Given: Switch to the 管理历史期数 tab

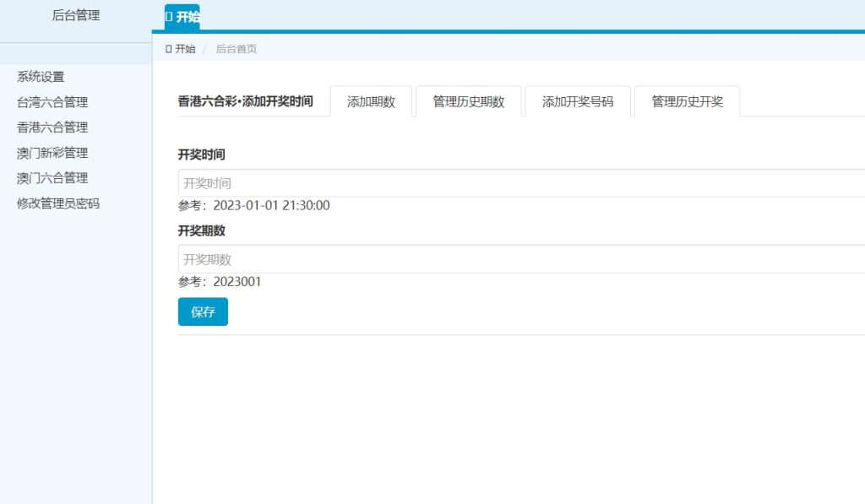Looking at the screenshot, I should click(x=469, y=100).
